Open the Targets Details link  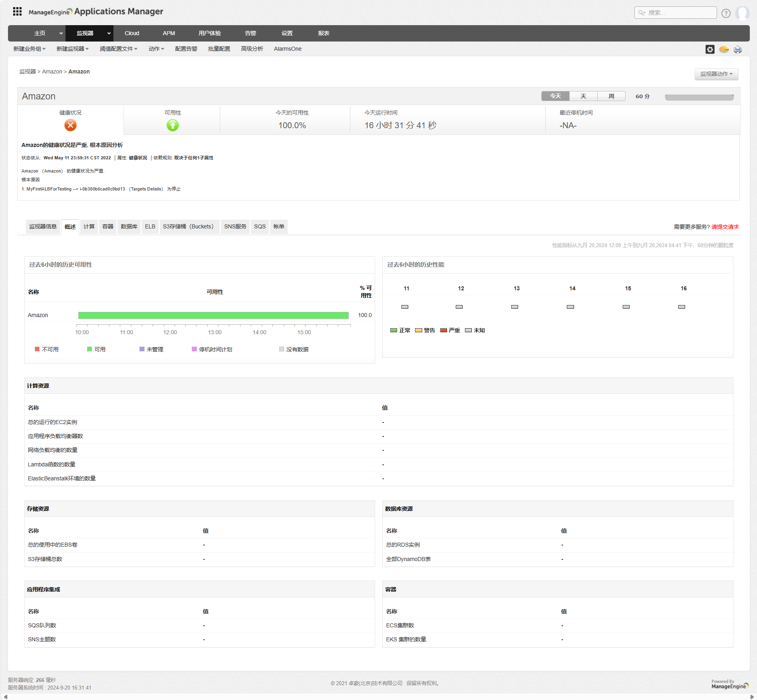point(145,189)
